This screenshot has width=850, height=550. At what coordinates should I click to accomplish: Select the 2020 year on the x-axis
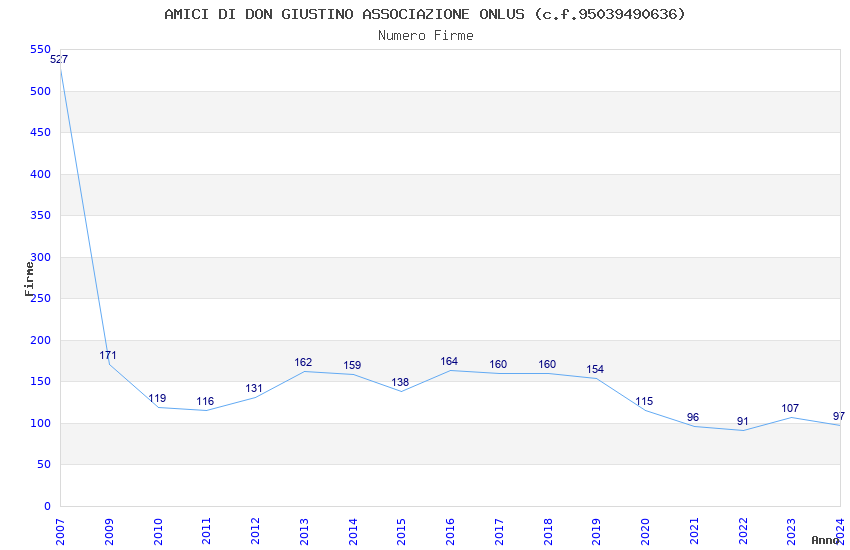[x=645, y=531]
